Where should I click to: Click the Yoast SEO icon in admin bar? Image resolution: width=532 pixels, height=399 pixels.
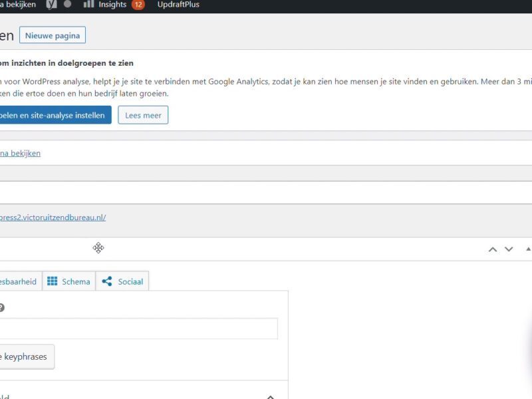tap(51, 5)
